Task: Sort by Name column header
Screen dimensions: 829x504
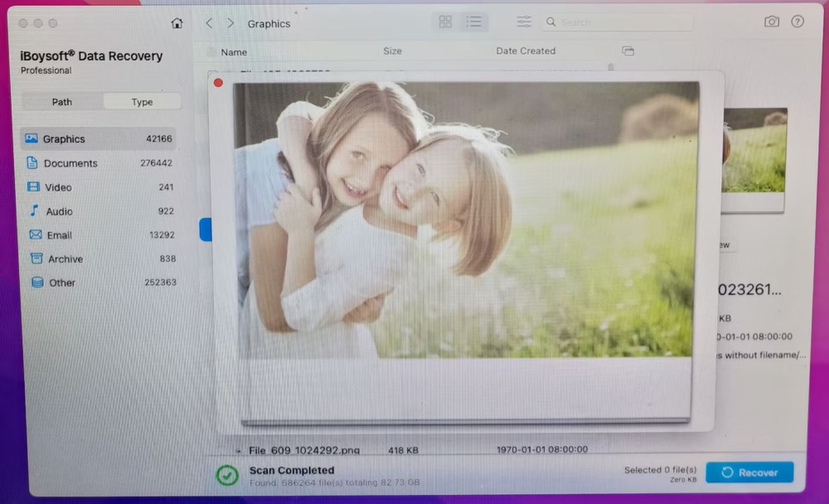Action: [x=234, y=52]
